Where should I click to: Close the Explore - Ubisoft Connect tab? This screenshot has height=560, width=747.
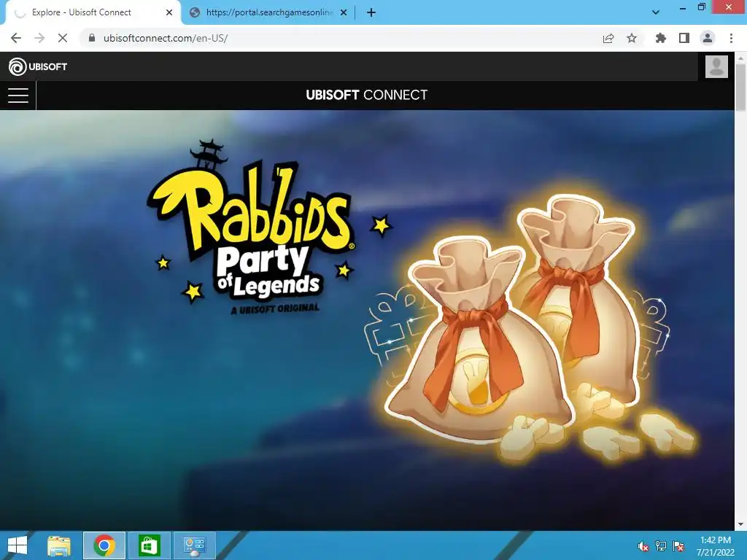coord(169,13)
